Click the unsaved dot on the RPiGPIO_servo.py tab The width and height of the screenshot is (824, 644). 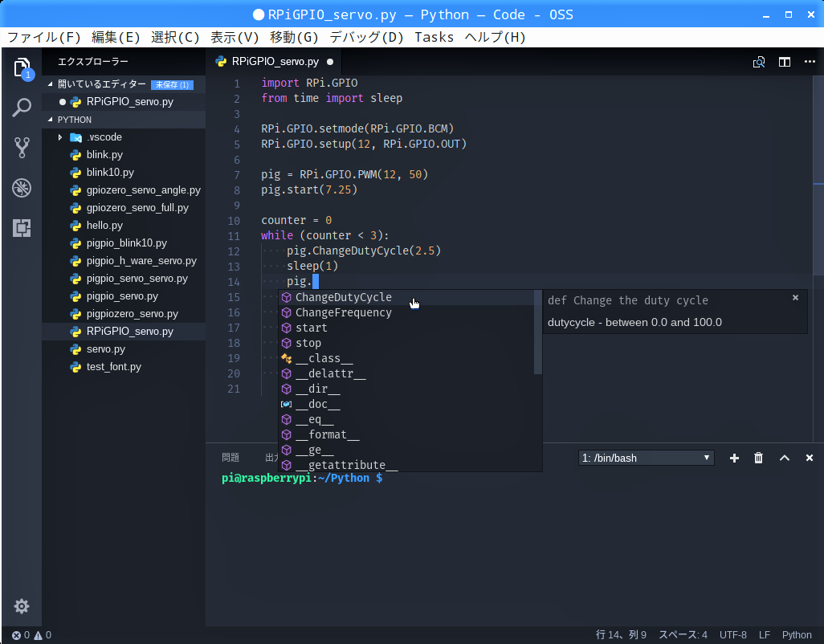[x=330, y=62]
